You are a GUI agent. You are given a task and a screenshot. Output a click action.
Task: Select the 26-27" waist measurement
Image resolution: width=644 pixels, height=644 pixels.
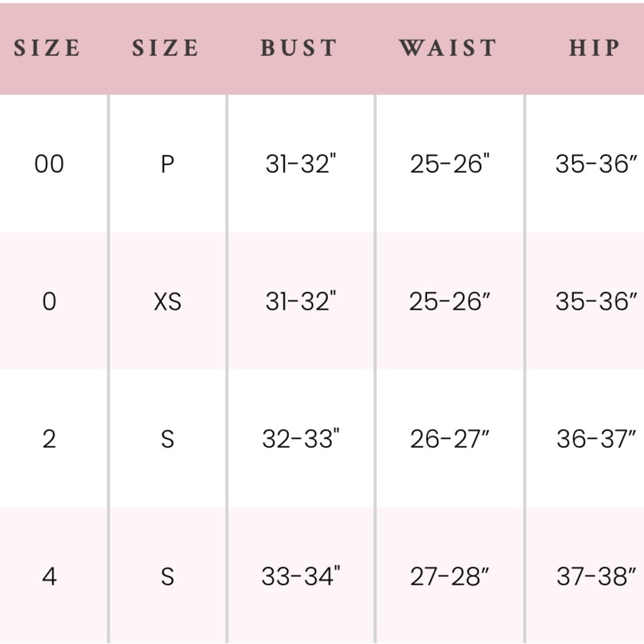click(450, 438)
